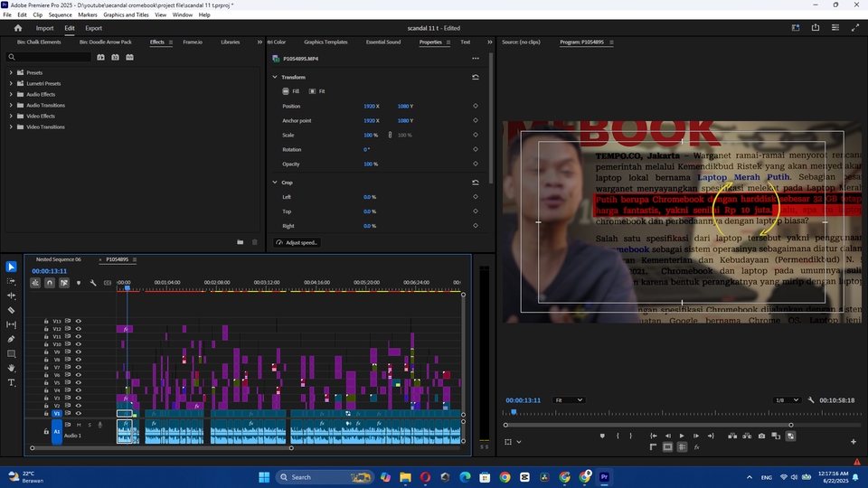The image size is (868, 488).
Task: Go to Out point in Program monitor
Action: coord(711,436)
